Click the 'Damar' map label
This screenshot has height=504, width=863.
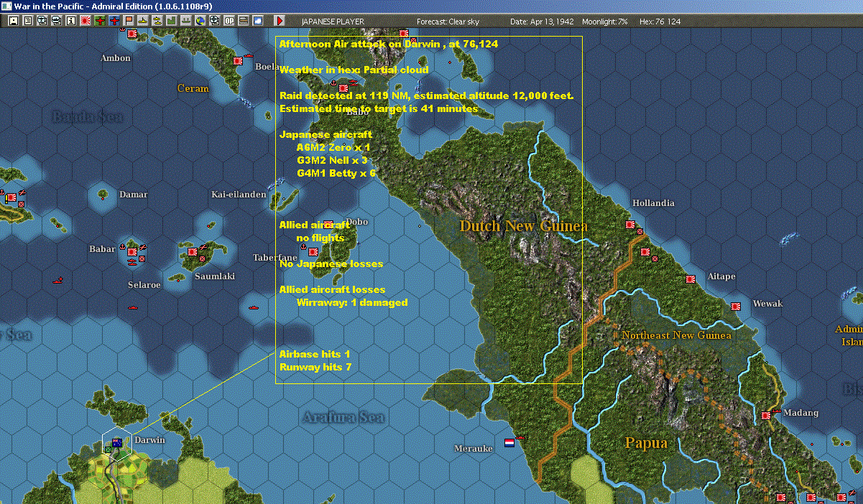pyautogui.click(x=134, y=195)
